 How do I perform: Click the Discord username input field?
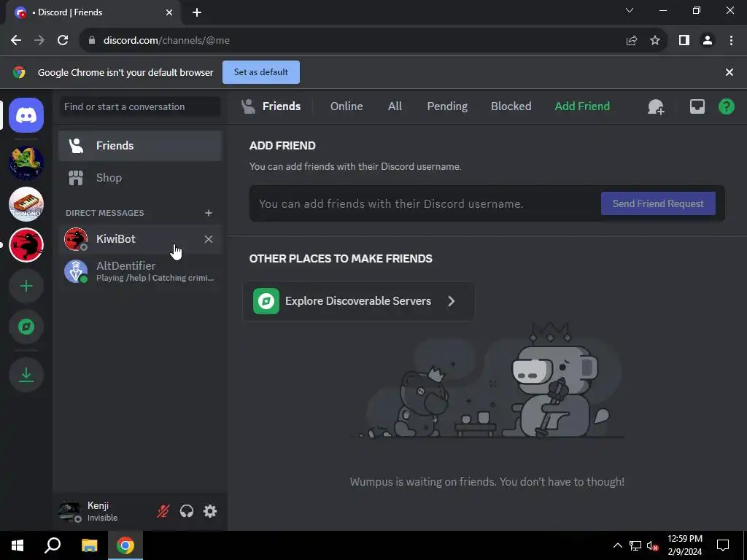click(426, 204)
